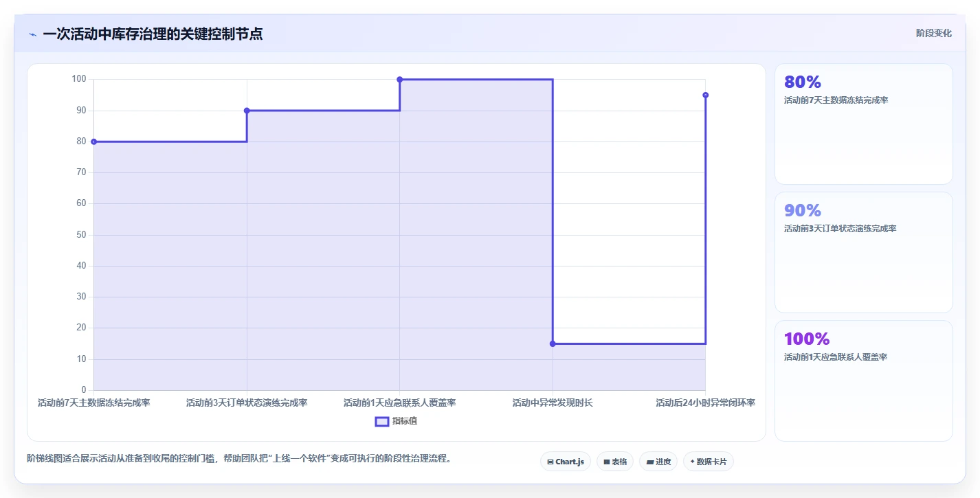Click axis label 活动前3天订单状态演练完成率
Viewport: 980px width, 498px height.
click(247, 403)
